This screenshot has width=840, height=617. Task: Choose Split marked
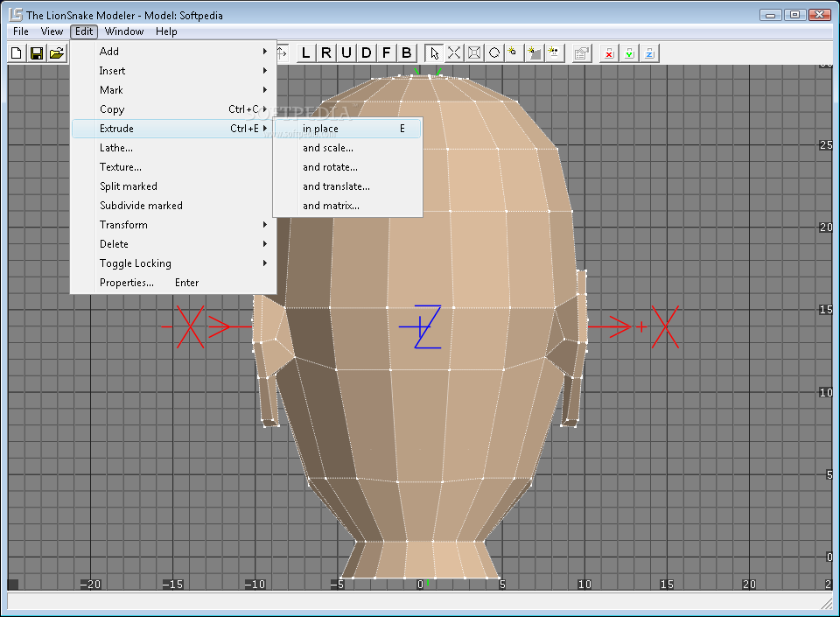tap(173, 186)
